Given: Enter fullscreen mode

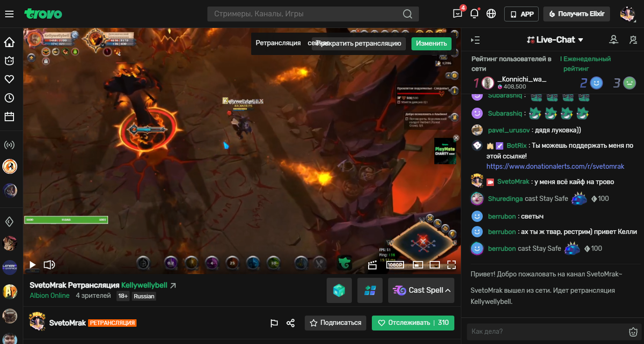Looking at the screenshot, I should point(451,265).
